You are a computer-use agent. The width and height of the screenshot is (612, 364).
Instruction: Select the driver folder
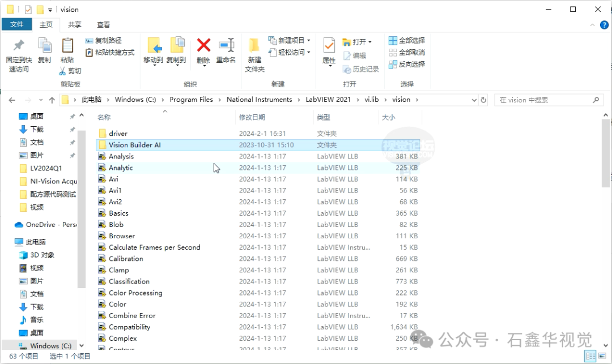click(x=258, y=133)
